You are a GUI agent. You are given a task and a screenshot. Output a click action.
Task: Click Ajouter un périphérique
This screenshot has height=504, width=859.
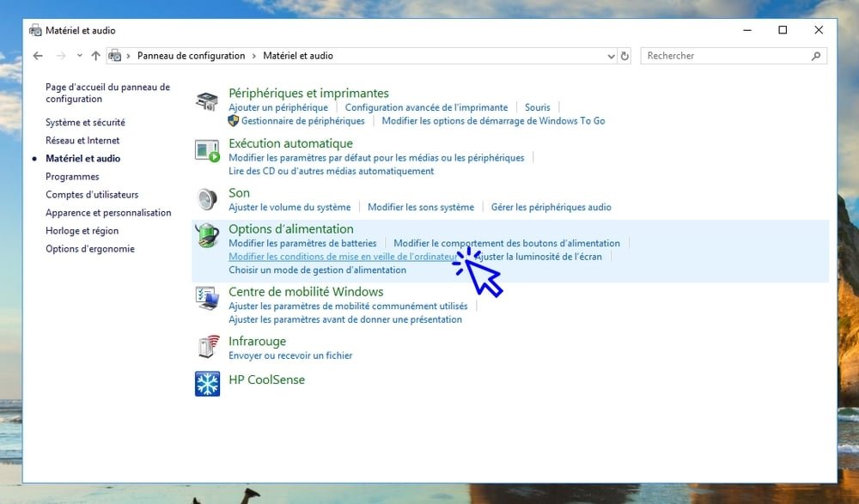[x=278, y=107]
